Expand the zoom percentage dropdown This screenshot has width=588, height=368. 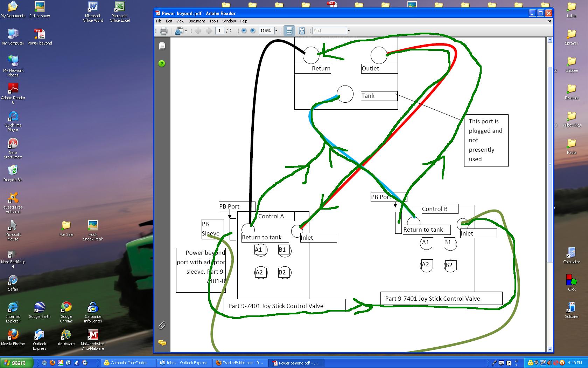coord(276,31)
